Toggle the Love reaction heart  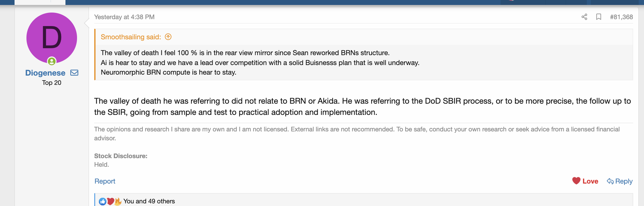585,181
